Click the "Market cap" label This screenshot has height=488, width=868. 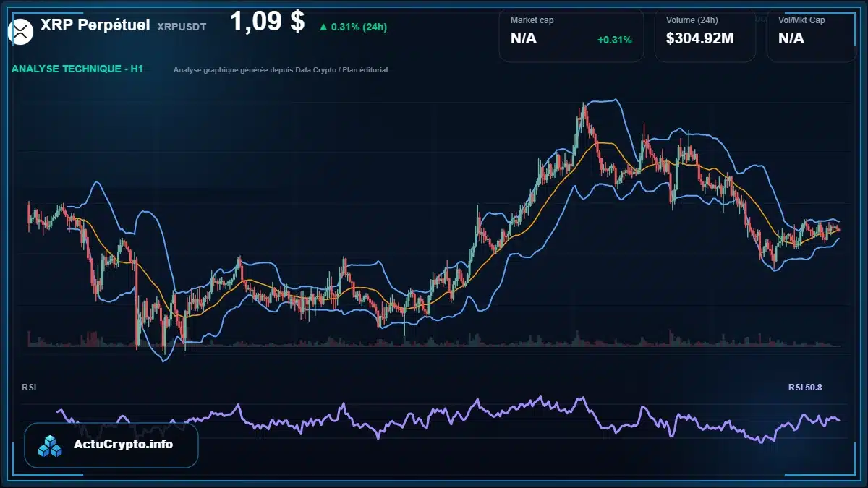click(532, 20)
